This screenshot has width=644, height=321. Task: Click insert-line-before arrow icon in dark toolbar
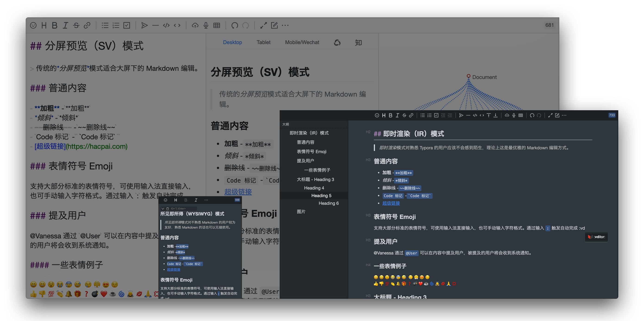coord(488,115)
